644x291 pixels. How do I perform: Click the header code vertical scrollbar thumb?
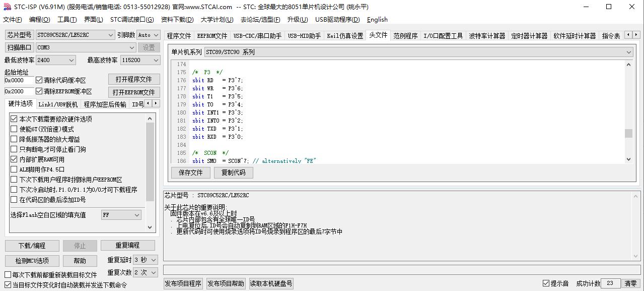click(628, 133)
